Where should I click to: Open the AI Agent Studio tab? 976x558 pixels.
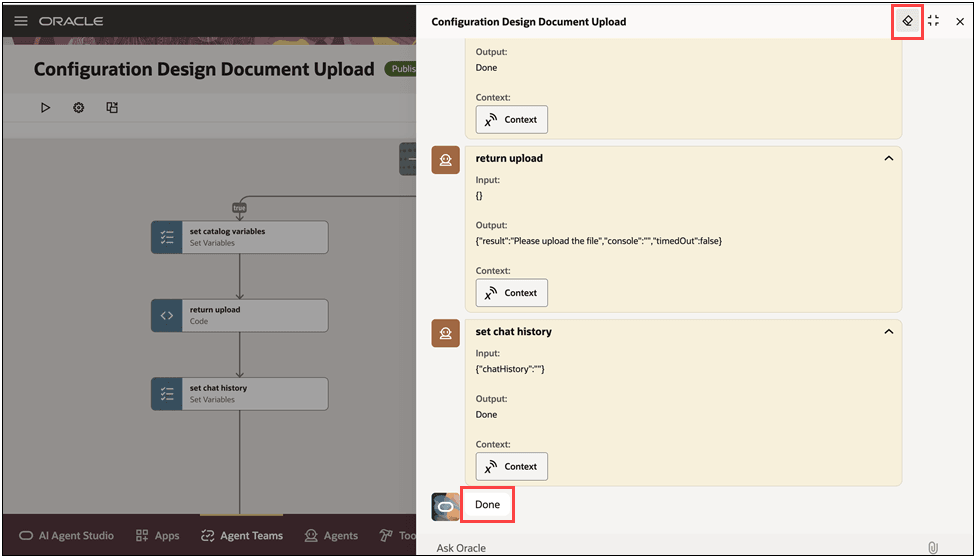(x=66, y=536)
